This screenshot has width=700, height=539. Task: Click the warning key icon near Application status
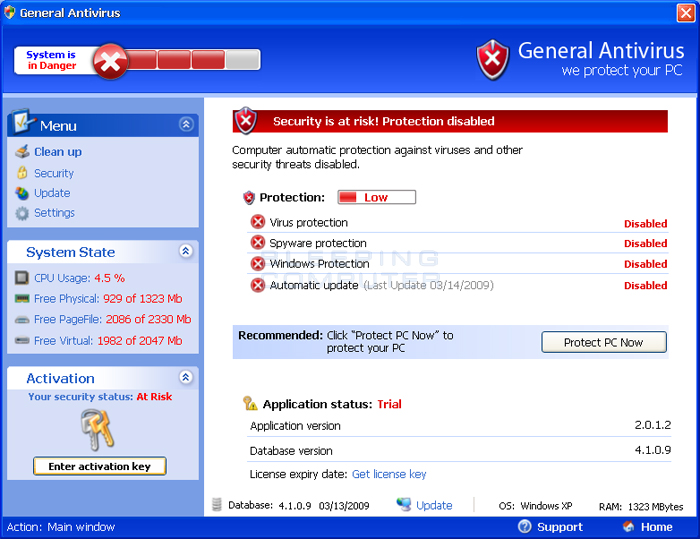point(250,403)
